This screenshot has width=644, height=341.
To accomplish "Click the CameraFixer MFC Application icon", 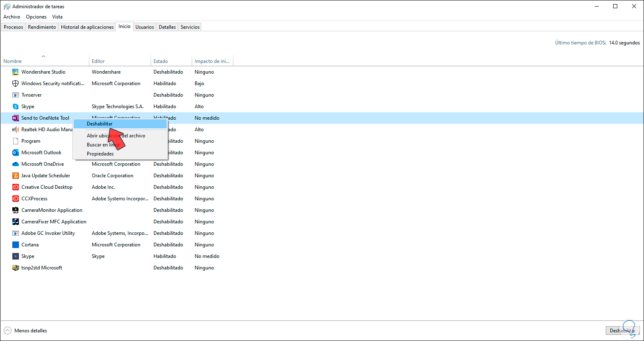I will click(16, 222).
